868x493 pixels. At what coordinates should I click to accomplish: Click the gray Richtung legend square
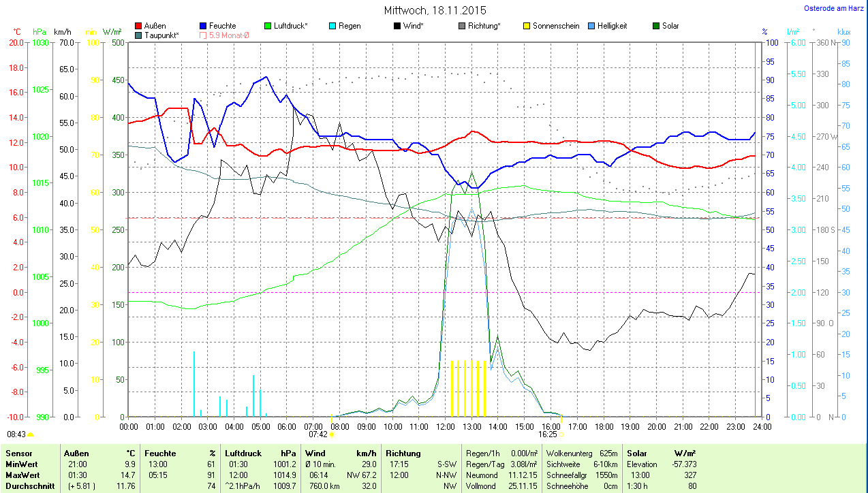(x=462, y=26)
